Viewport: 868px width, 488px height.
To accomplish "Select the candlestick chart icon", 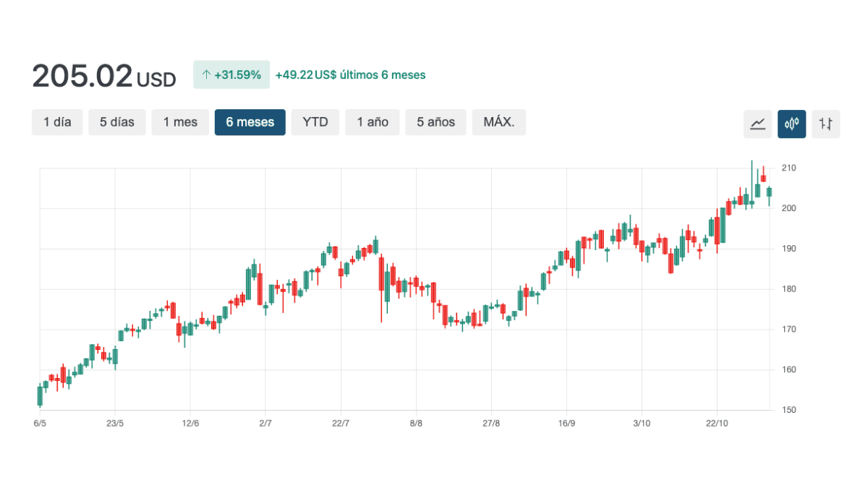I will click(792, 124).
